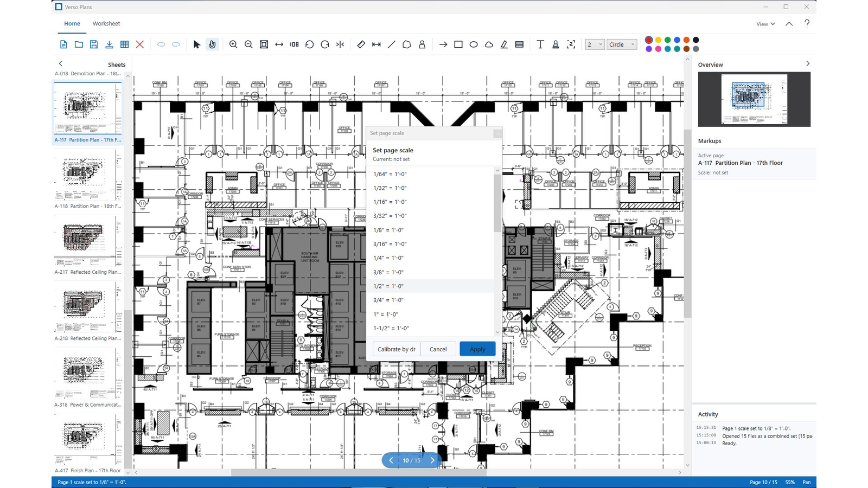Viewport: 868px width, 488px height.
Task: Rotate page clockwise icon
Action: pyautogui.click(x=325, y=44)
